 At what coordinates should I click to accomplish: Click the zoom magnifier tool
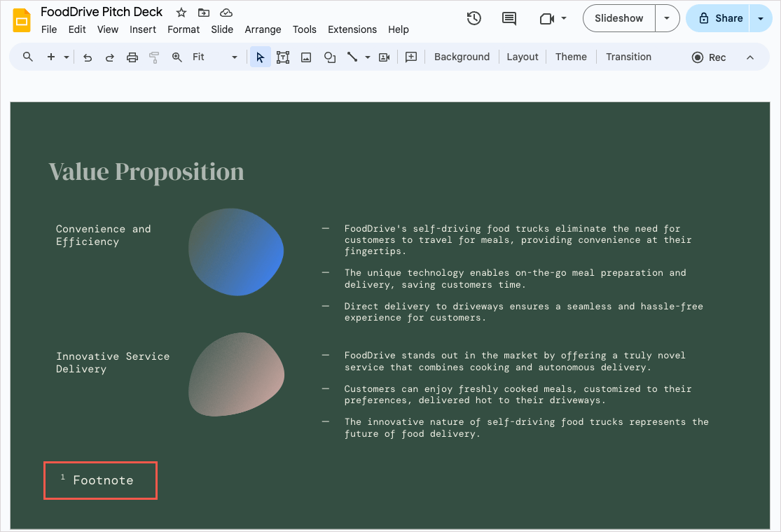(x=177, y=57)
